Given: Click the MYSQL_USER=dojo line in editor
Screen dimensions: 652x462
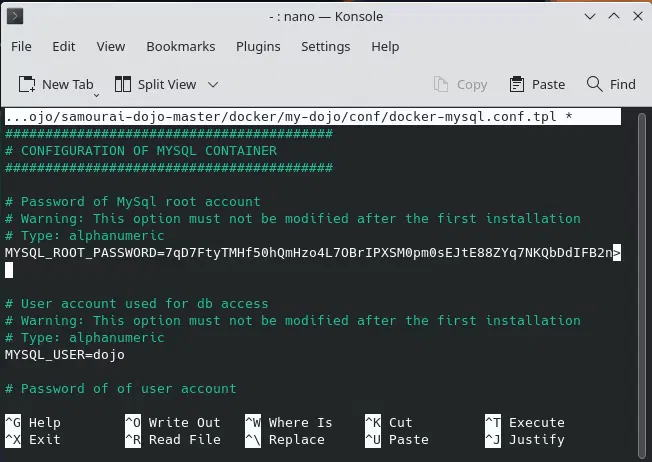Looking at the screenshot, I should [x=64, y=355].
